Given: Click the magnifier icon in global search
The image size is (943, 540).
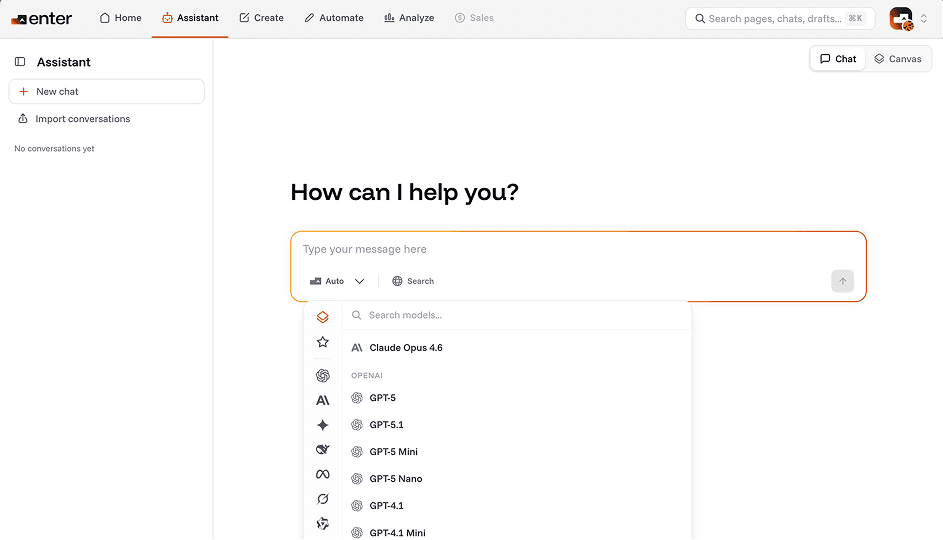Looking at the screenshot, I should click(700, 19).
